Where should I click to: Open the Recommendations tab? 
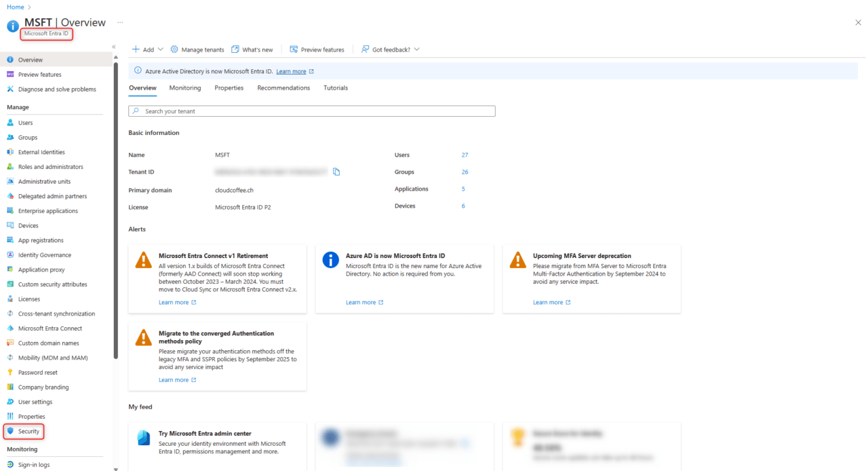pos(283,88)
